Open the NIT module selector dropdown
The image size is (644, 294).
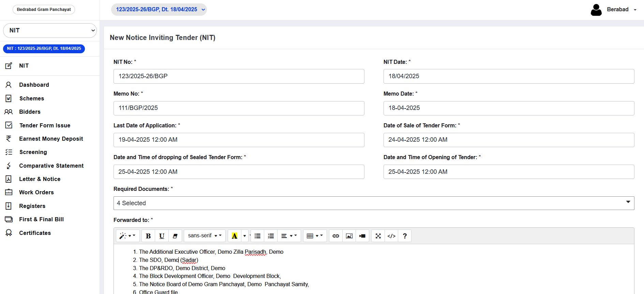point(50,30)
